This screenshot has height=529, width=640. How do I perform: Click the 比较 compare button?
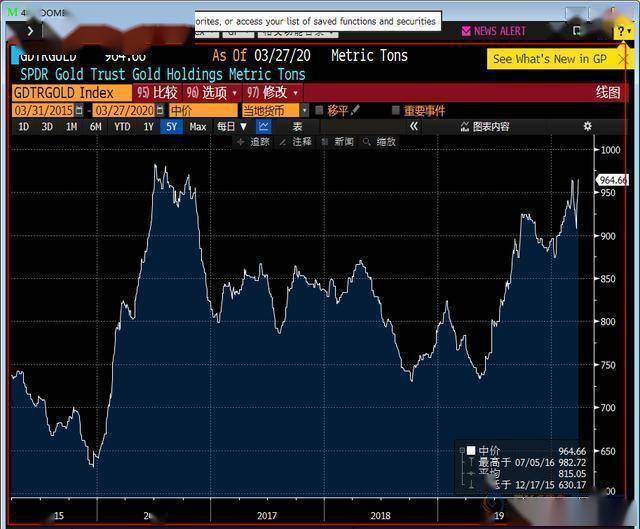[157, 92]
